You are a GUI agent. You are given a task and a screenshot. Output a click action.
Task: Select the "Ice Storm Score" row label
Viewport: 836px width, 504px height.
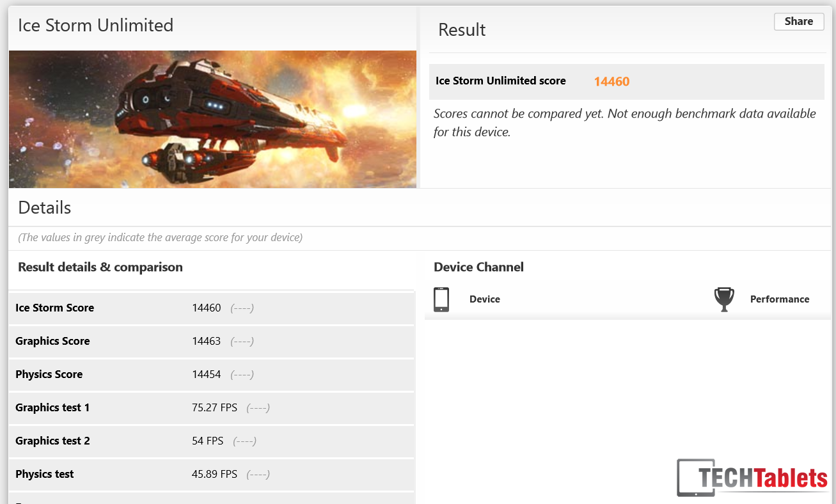pyautogui.click(x=55, y=308)
